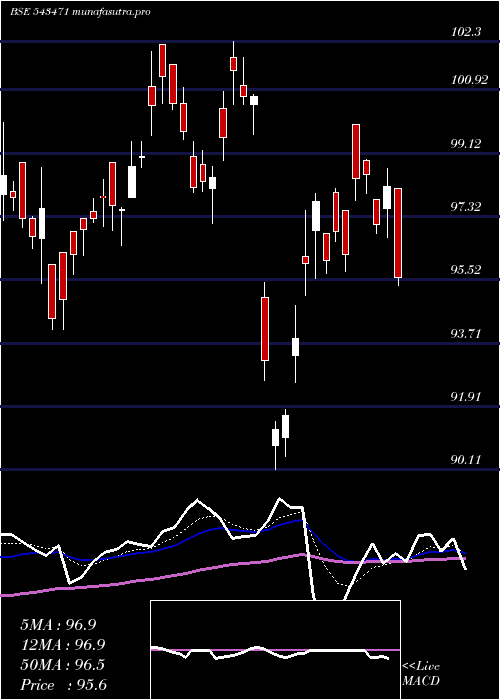Click the Price : 95.6 value
Image resolution: width=500 pixels, height=700 pixels.
click(63, 685)
